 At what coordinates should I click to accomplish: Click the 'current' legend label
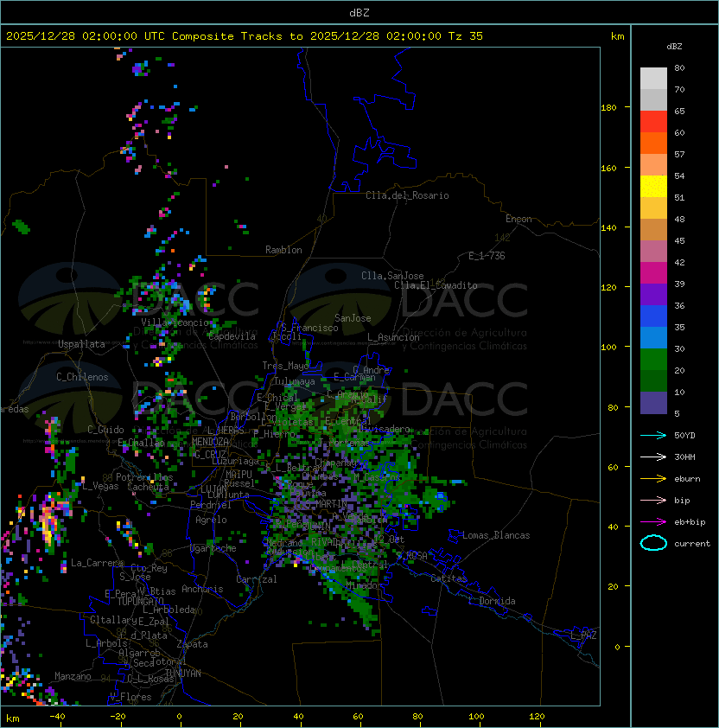tap(692, 544)
